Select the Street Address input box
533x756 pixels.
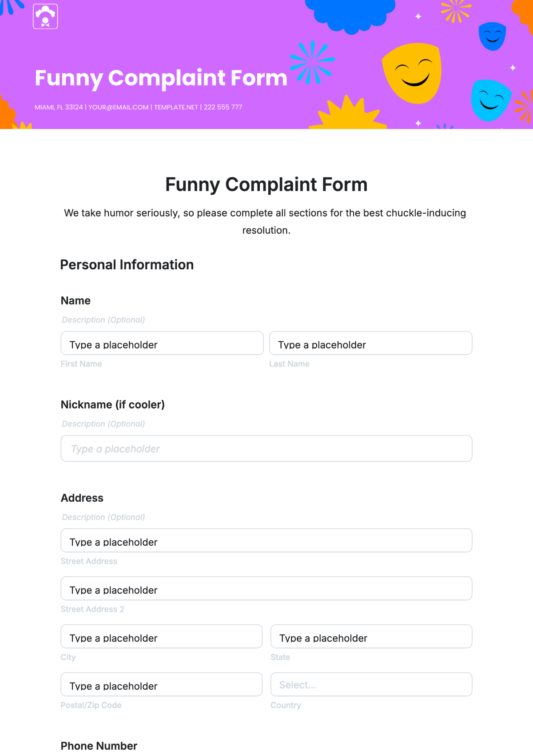point(266,540)
